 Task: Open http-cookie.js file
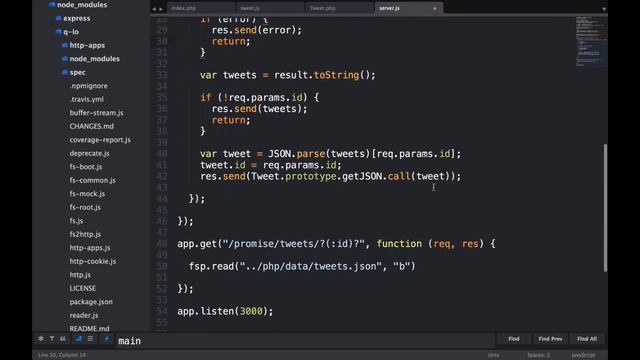coord(93,261)
